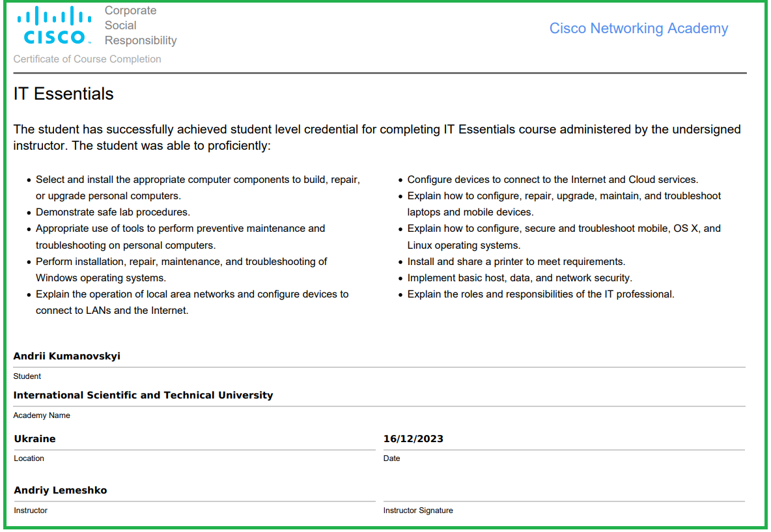Click the bullet about Windows operating systems

[x=182, y=270]
